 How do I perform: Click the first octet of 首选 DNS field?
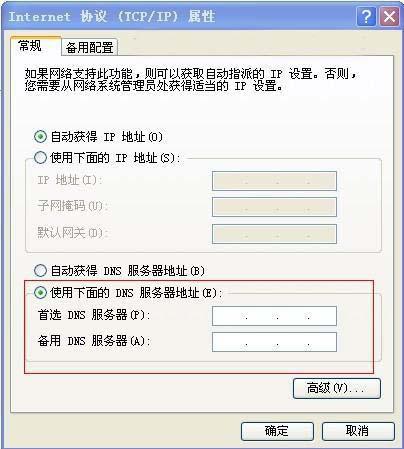point(230,316)
